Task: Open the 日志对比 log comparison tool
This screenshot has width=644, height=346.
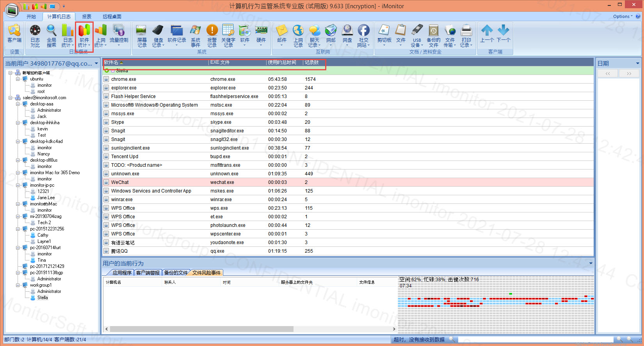Action: point(35,36)
